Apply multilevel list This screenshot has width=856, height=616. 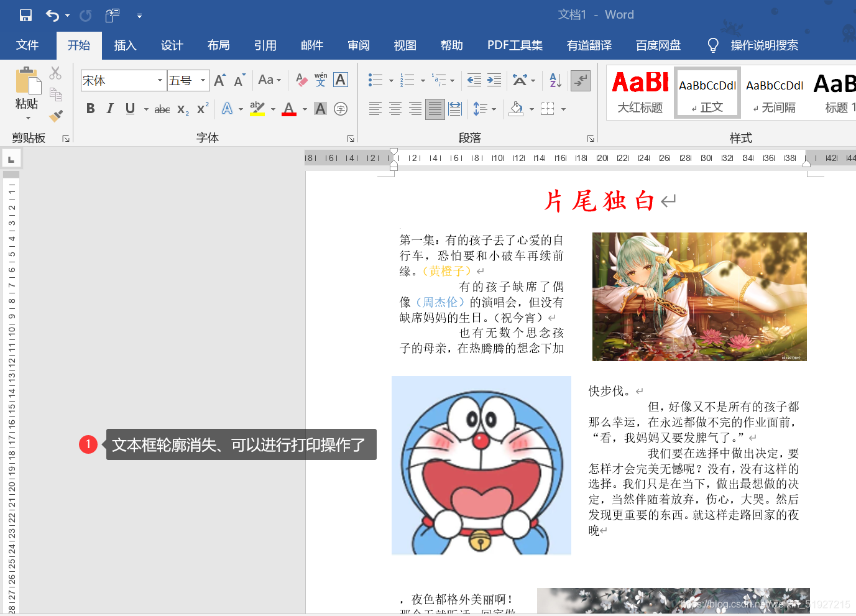(x=438, y=80)
